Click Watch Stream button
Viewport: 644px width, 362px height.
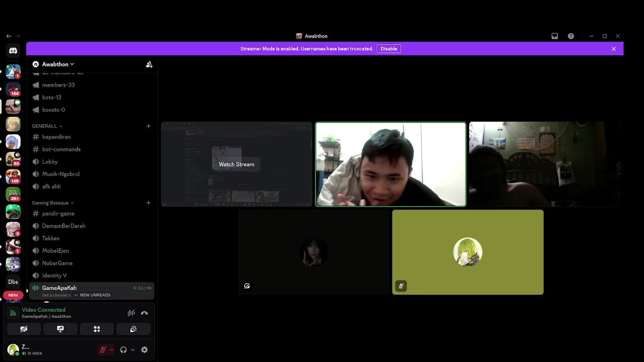pos(236,164)
